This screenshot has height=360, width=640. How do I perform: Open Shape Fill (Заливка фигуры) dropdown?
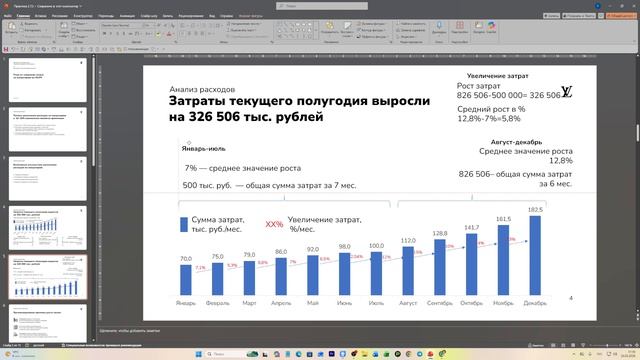click(x=371, y=24)
